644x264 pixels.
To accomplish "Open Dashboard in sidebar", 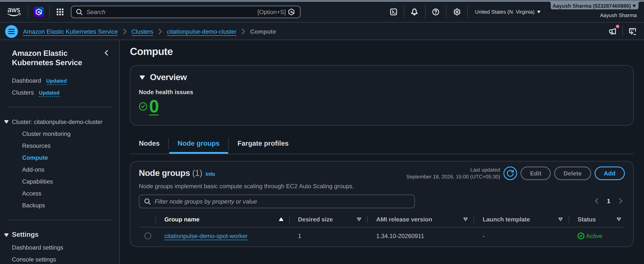I will (x=26, y=80).
